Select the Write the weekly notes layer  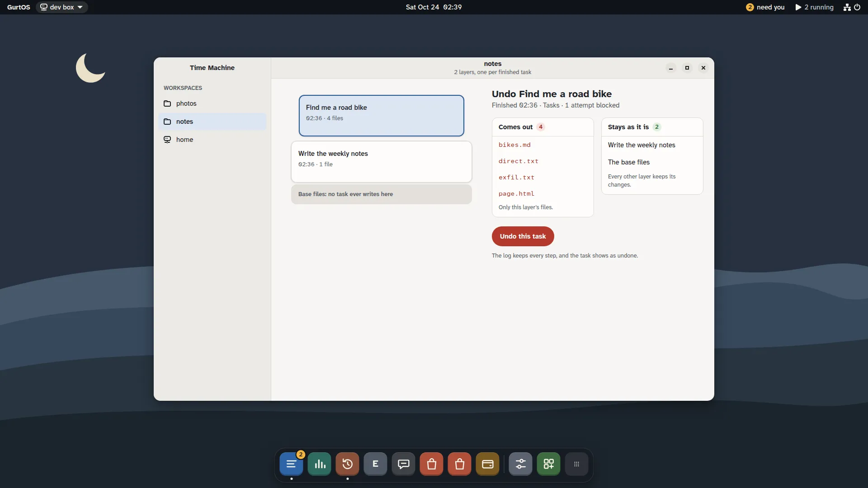(381, 162)
